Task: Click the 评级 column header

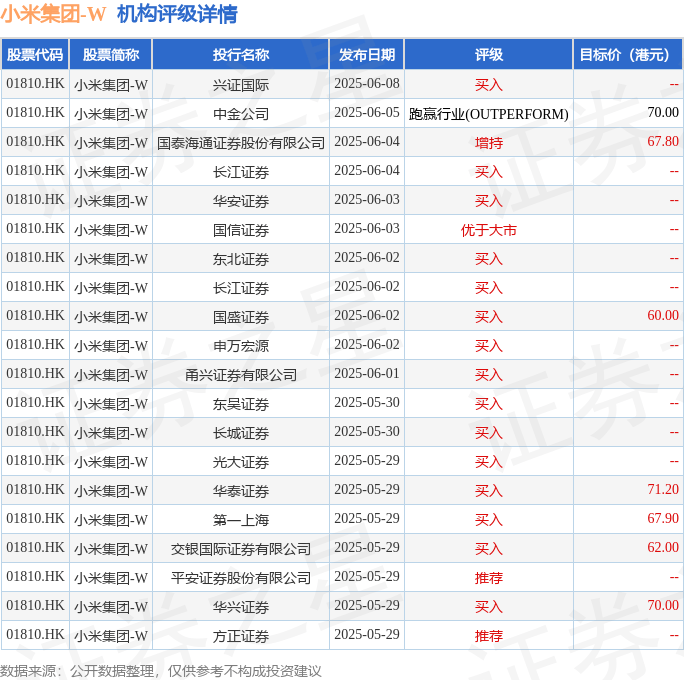Action: coord(489,55)
